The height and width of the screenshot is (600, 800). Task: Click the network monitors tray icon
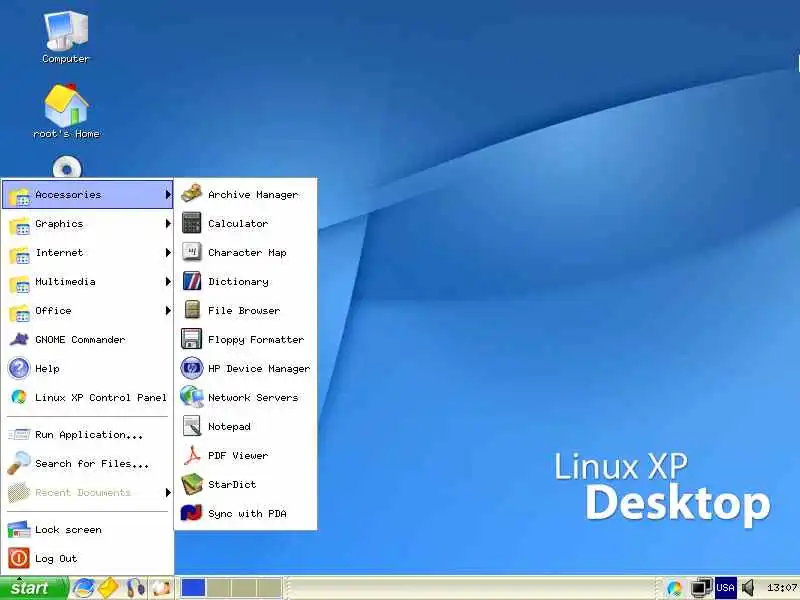[701, 588]
